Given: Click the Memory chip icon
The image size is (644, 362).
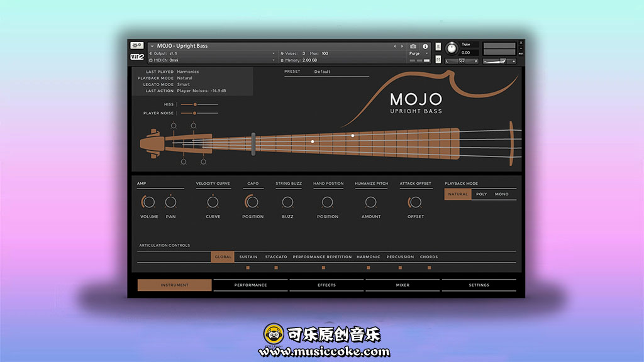Looking at the screenshot, I should [282, 60].
